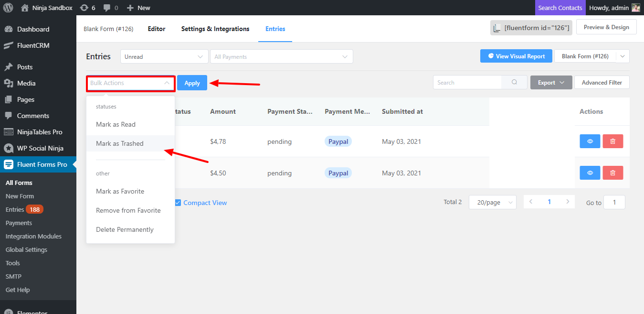The height and width of the screenshot is (314, 644).
Task: Click the Amount column header
Action: point(223,111)
